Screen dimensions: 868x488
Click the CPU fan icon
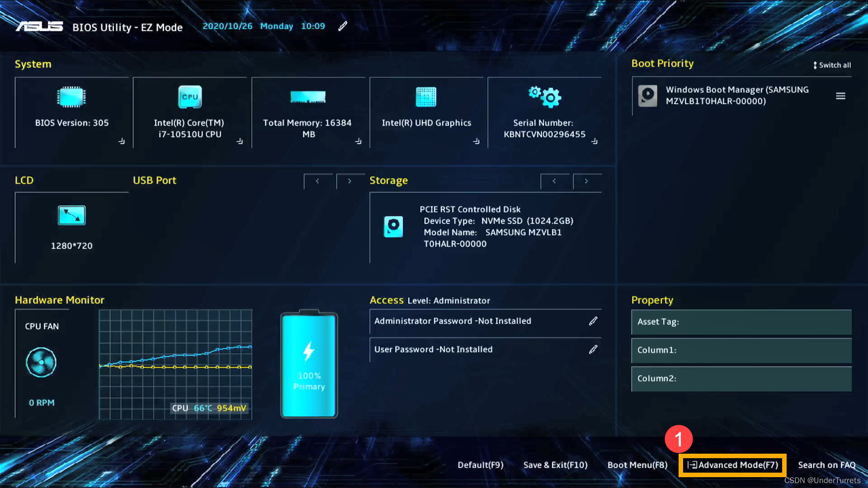[41, 362]
